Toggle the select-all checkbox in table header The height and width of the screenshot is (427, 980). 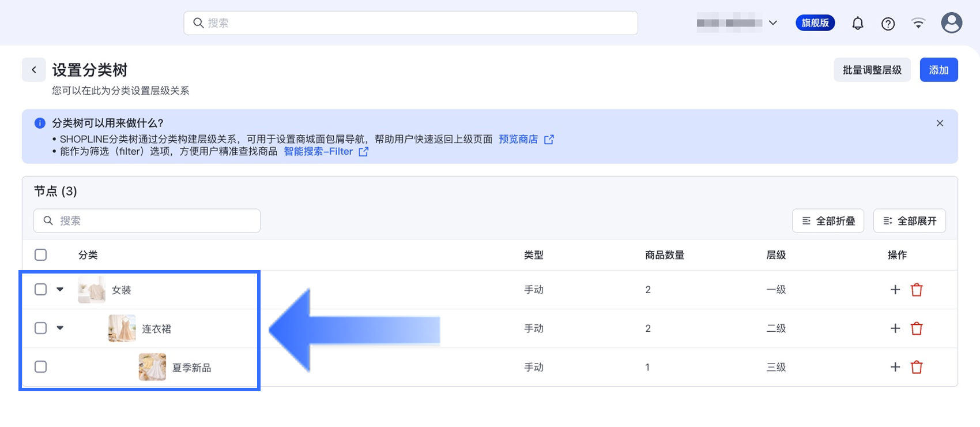point(40,255)
